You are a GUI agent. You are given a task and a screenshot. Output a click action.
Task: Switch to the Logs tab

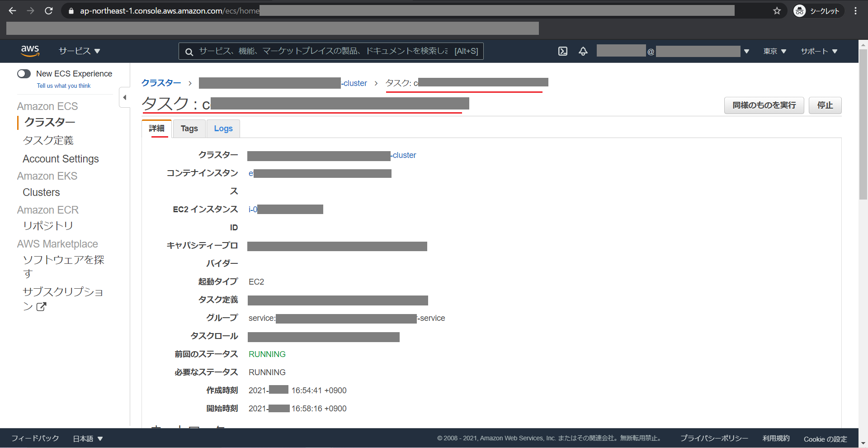tap(223, 129)
